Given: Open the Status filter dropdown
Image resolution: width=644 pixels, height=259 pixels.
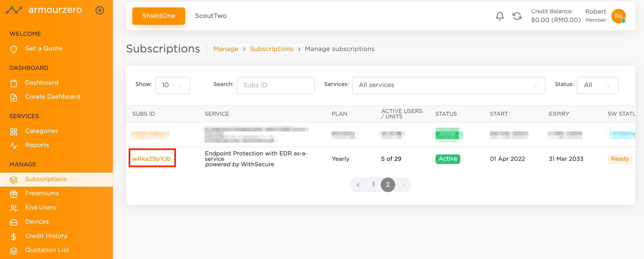Looking at the screenshot, I should [x=597, y=85].
